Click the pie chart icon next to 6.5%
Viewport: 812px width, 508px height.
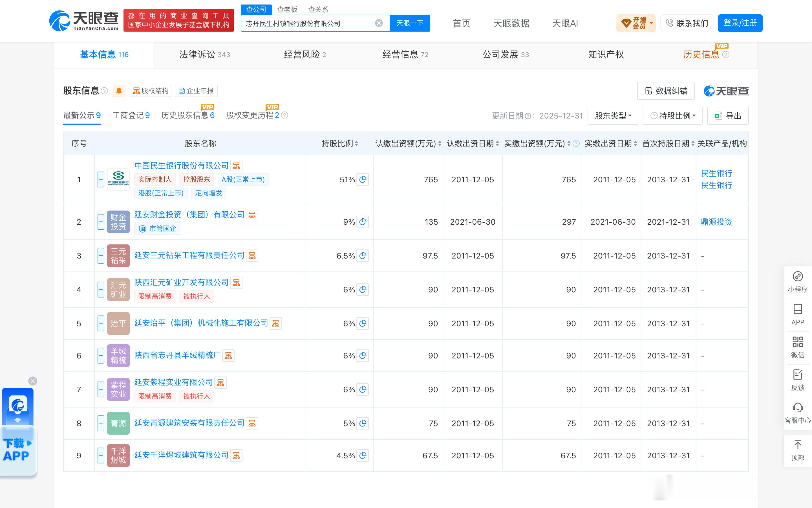(x=363, y=256)
